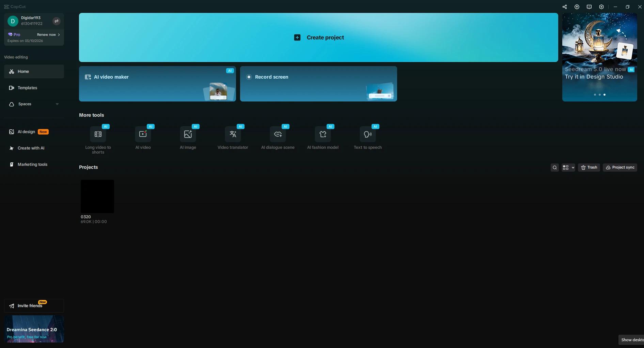Close the CapCut window
This screenshot has width=644, height=348.
[x=640, y=7]
